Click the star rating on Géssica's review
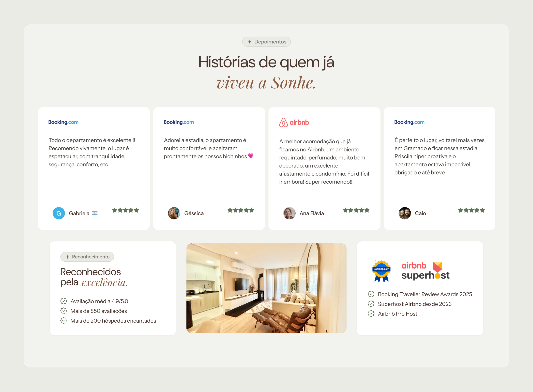This screenshot has width=533, height=392. tap(241, 210)
